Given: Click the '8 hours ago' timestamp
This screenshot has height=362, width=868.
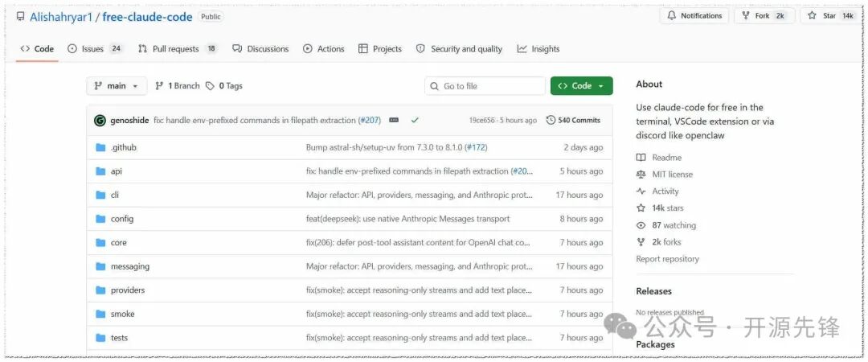Looking at the screenshot, I should tap(581, 219).
